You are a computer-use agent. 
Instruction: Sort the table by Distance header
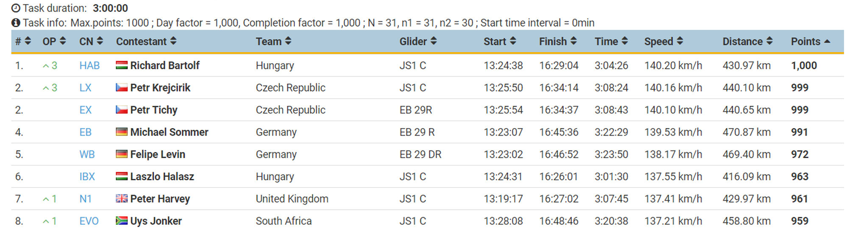747,42
